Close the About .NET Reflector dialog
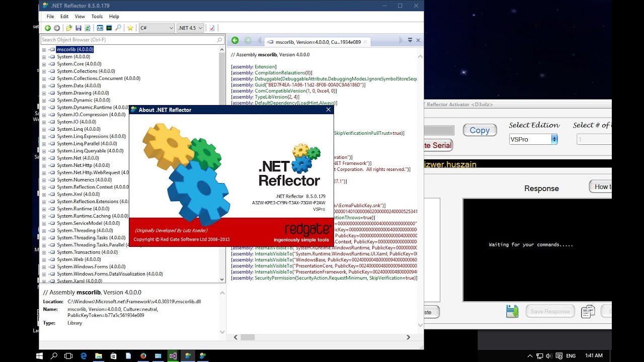The width and height of the screenshot is (644, 362). 329,110
